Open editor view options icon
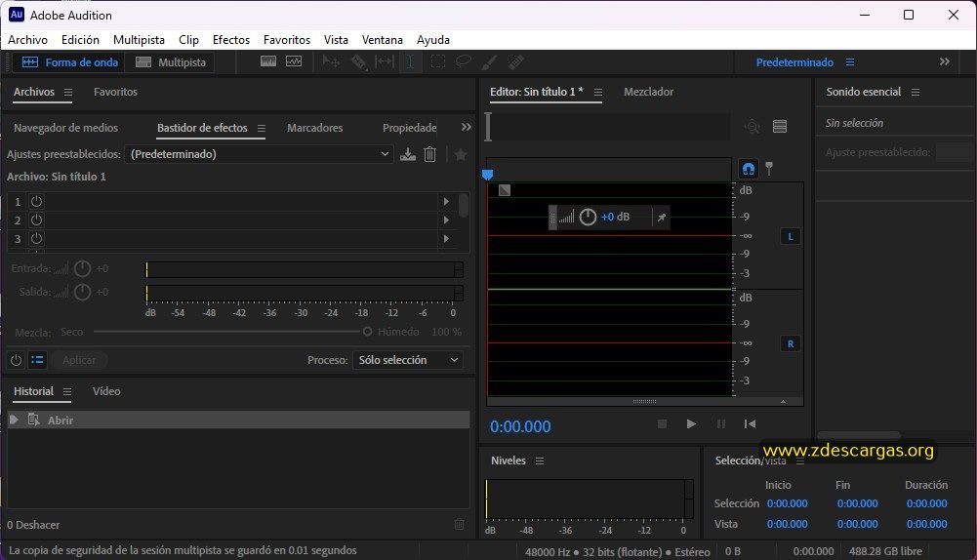Viewport: 977px width, 560px height. point(780,127)
